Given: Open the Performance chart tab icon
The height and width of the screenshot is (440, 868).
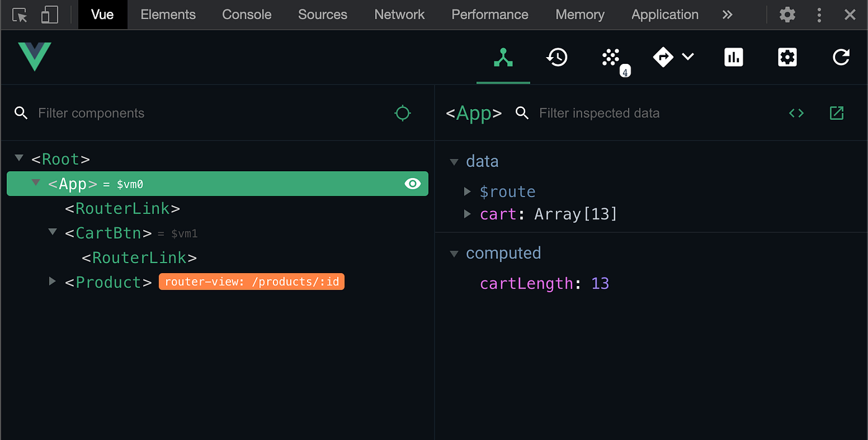Looking at the screenshot, I should click(733, 58).
